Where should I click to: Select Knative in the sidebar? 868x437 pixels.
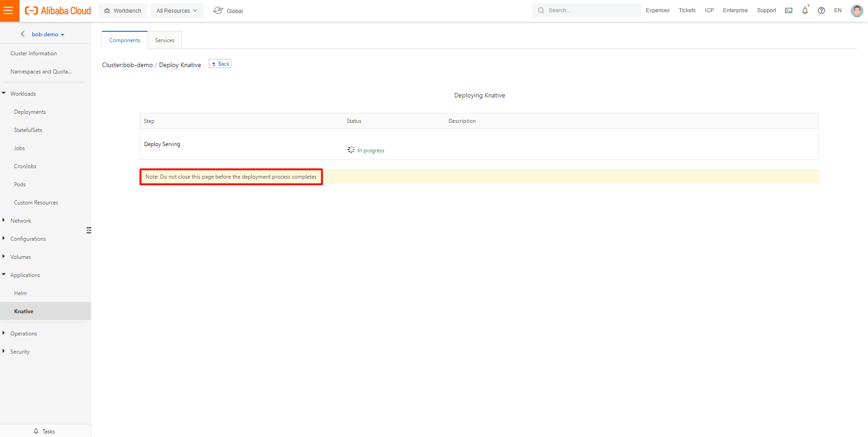(45, 311)
